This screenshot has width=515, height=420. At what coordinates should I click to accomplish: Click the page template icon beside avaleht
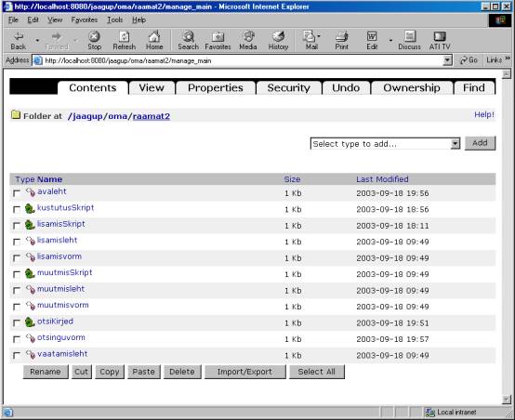point(31,192)
